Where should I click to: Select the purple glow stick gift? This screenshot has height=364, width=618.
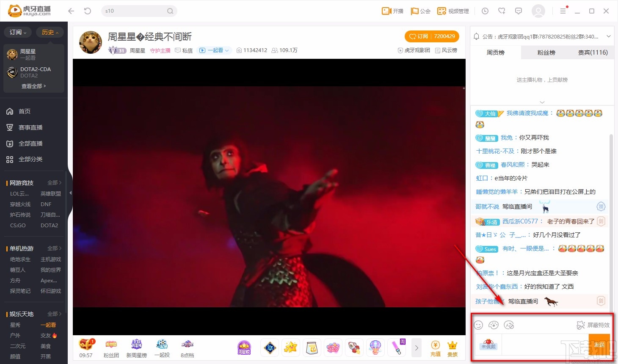pos(397,348)
